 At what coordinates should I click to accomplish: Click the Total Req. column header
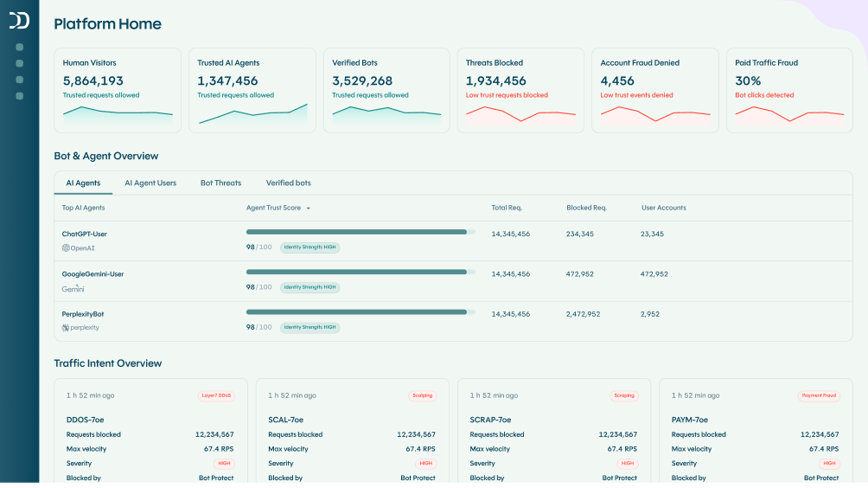507,208
